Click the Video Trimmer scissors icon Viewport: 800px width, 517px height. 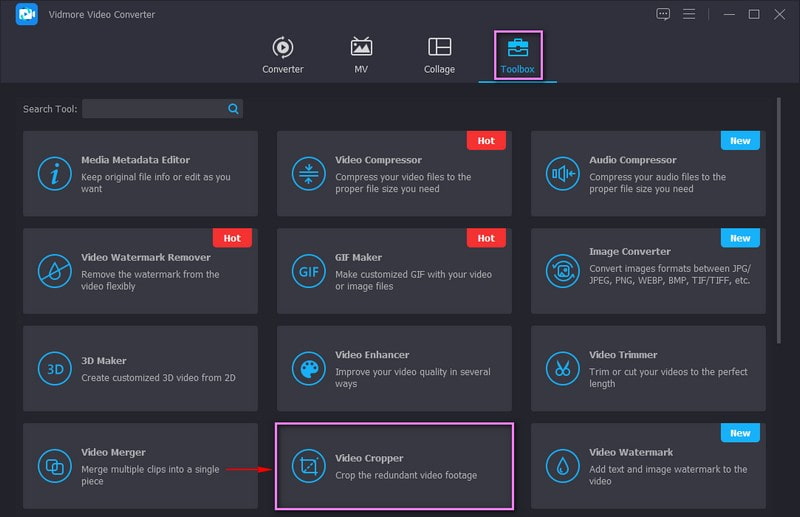pyautogui.click(x=562, y=368)
